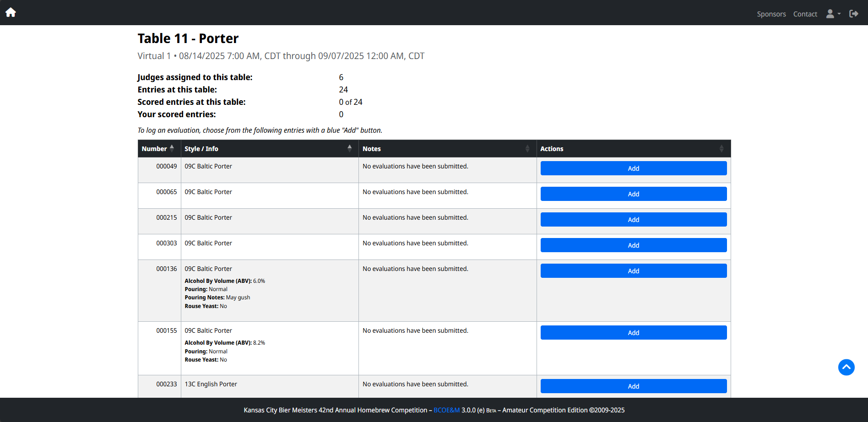Sort table by Actions column
This screenshot has height=422, width=868.
tap(633, 149)
